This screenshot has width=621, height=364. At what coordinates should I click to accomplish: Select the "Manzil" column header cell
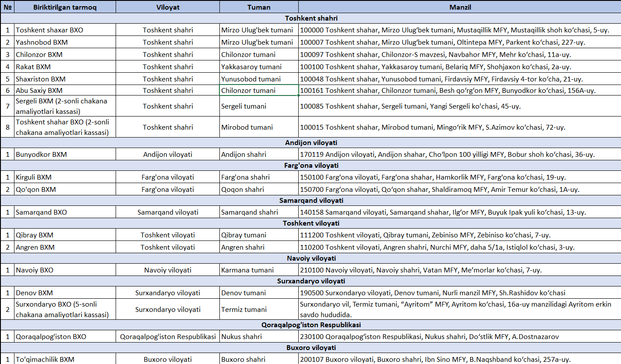point(459,7)
